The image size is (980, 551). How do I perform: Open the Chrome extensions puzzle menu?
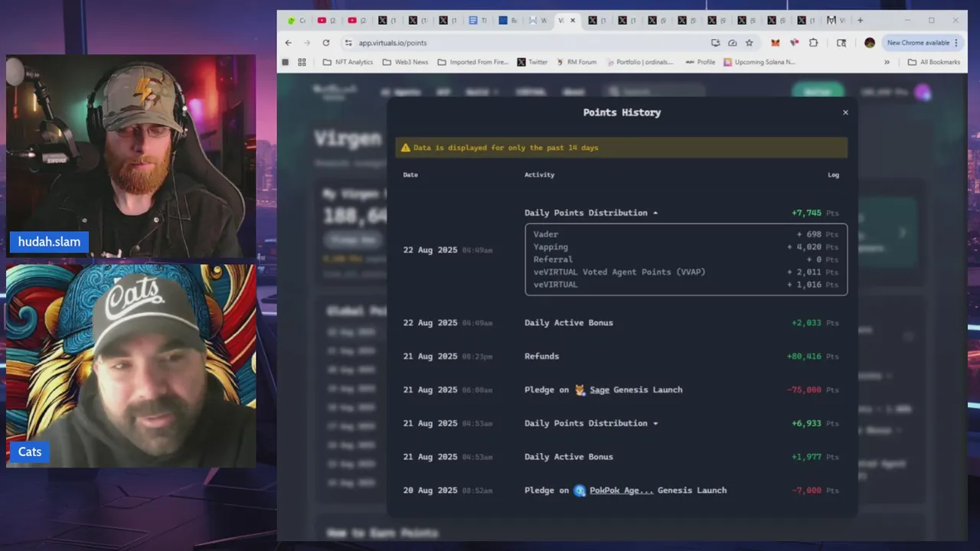(813, 43)
